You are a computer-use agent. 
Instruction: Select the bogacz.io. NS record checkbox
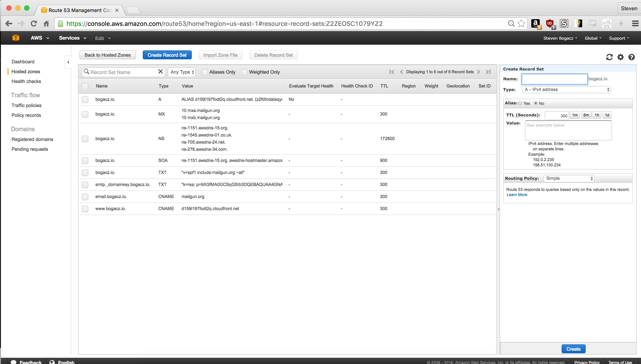85,139
